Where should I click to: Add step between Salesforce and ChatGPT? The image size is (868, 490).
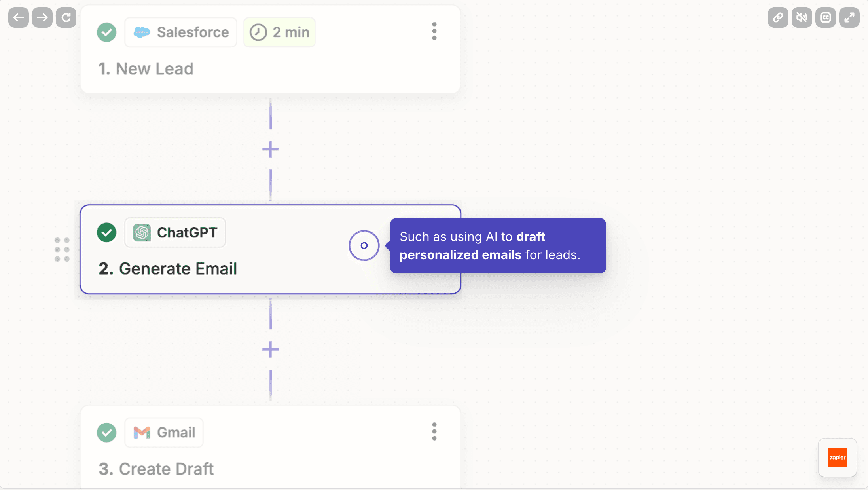point(270,149)
